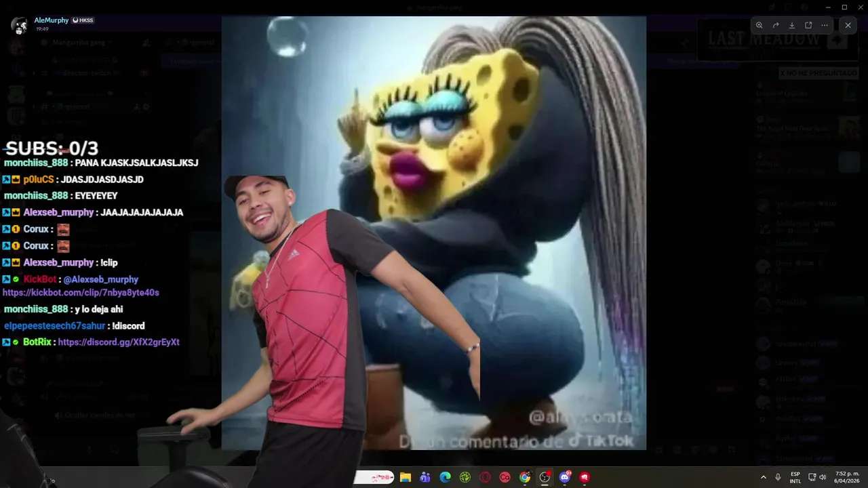Switch to Google Chrome in taskbar
868x488 pixels.
point(525,477)
